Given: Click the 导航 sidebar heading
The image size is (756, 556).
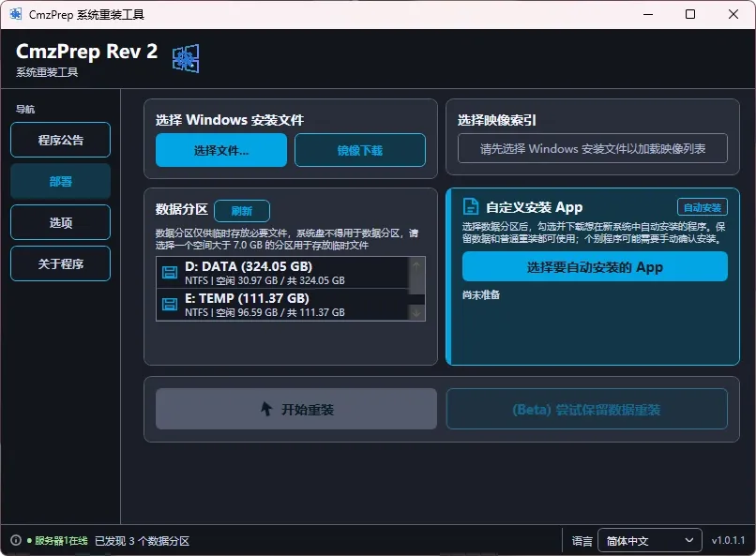Looking at the screenshot, I should click(x=25, y=109).
